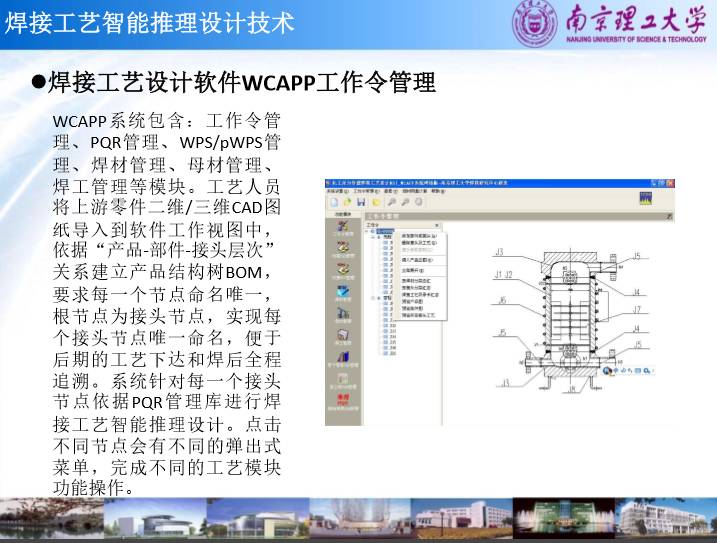717x543 pixels.
Task: Click the J7 label in drawing
Action: pyautogui.click(x=637, y=310)
